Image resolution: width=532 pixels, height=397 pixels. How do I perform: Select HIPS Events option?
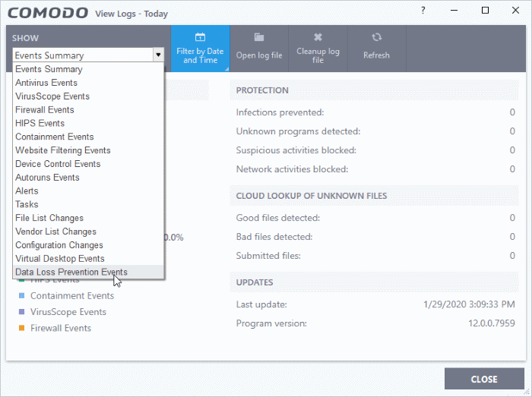(x=88, y=123)
